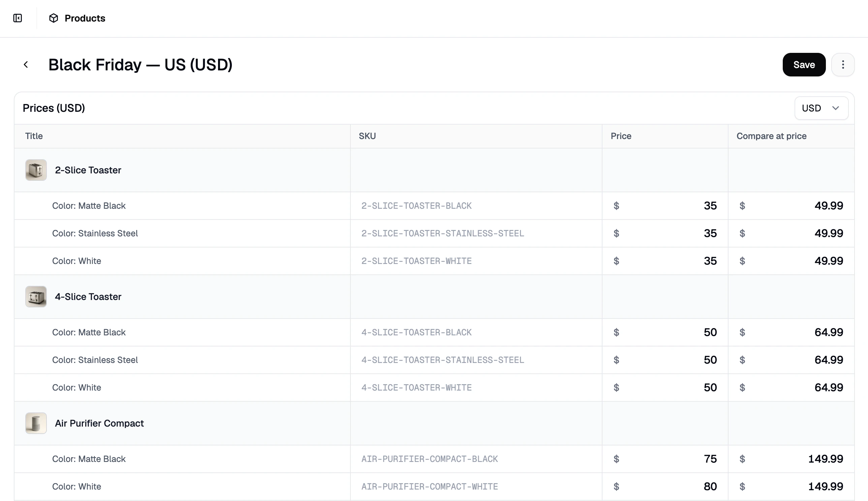Edit compare at price for 2-SLICE-TOASTER-STAINLESS-STEEL

click(791, 233)
